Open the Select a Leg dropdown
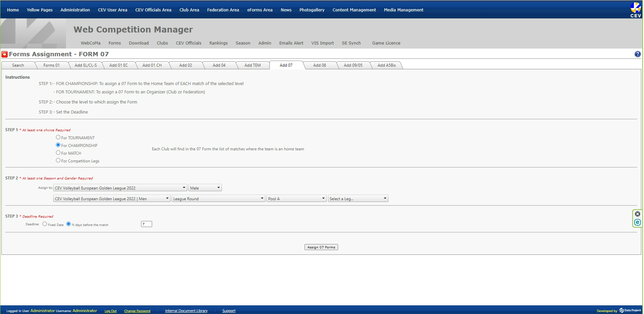The image size is (644, 314). coord(358,199)
